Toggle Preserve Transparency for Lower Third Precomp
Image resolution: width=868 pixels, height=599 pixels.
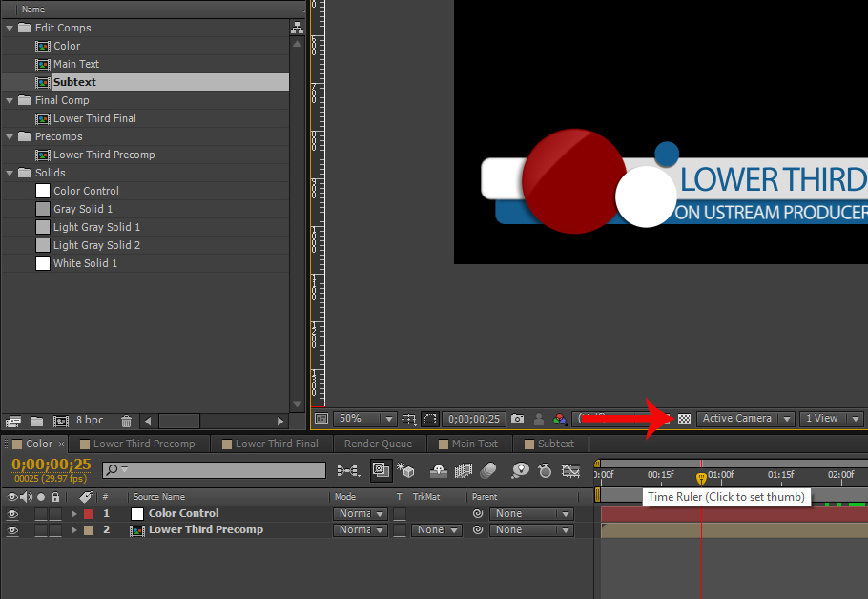point(400,530)
